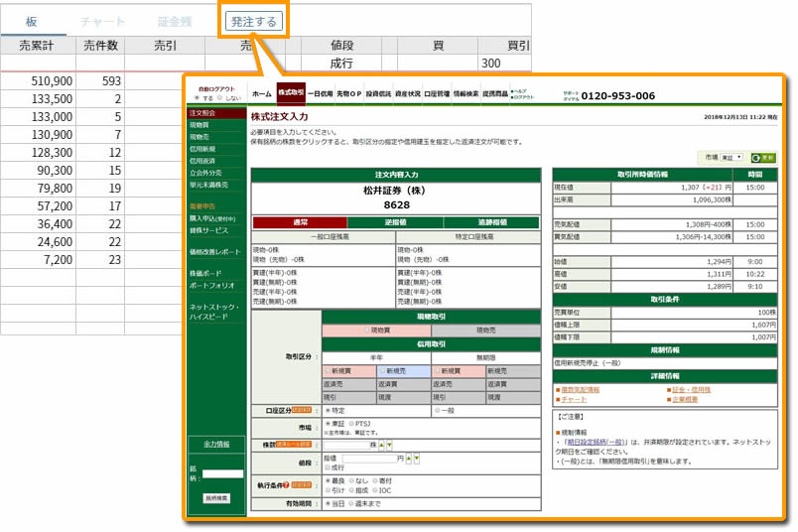Click the 発注する button on the board panel

253,22
